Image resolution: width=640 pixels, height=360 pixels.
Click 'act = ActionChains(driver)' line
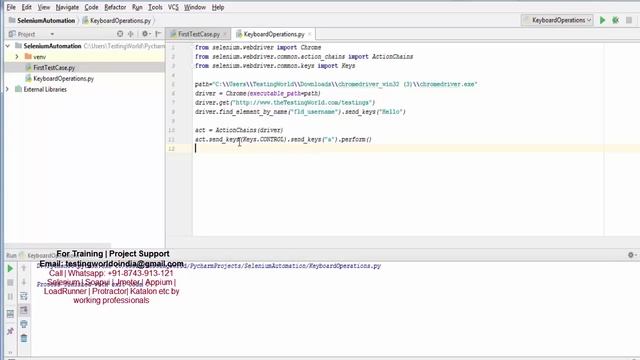[239, 130]
